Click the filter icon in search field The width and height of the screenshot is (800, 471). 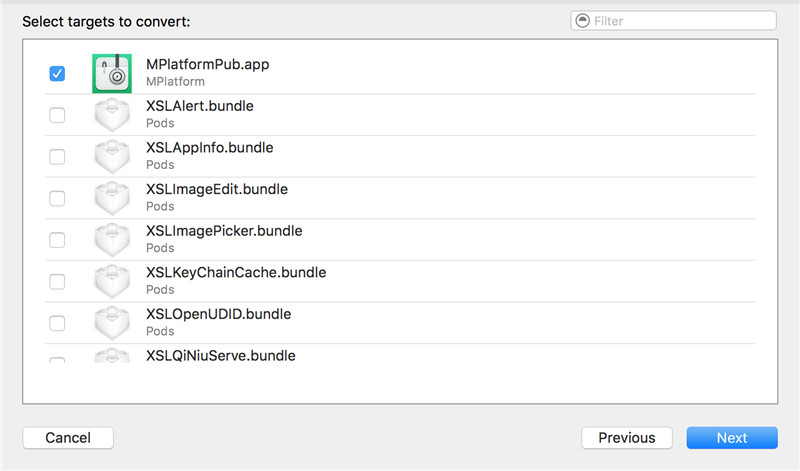click(x=582, y=21)
